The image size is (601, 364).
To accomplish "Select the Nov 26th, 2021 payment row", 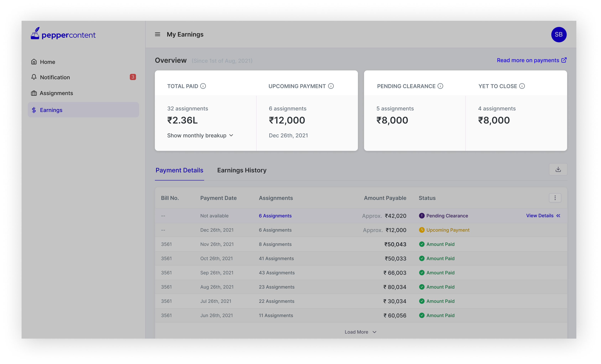I will tap(361, 244).
